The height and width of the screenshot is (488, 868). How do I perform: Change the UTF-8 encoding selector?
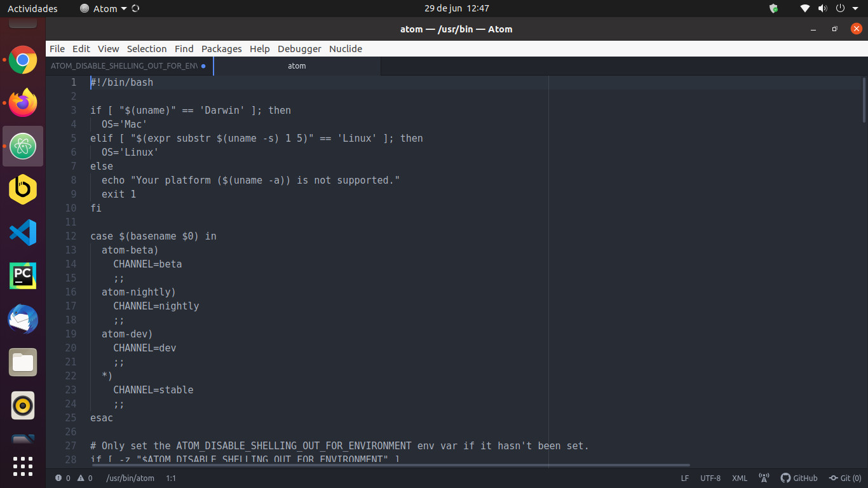[x=710, y=478]
